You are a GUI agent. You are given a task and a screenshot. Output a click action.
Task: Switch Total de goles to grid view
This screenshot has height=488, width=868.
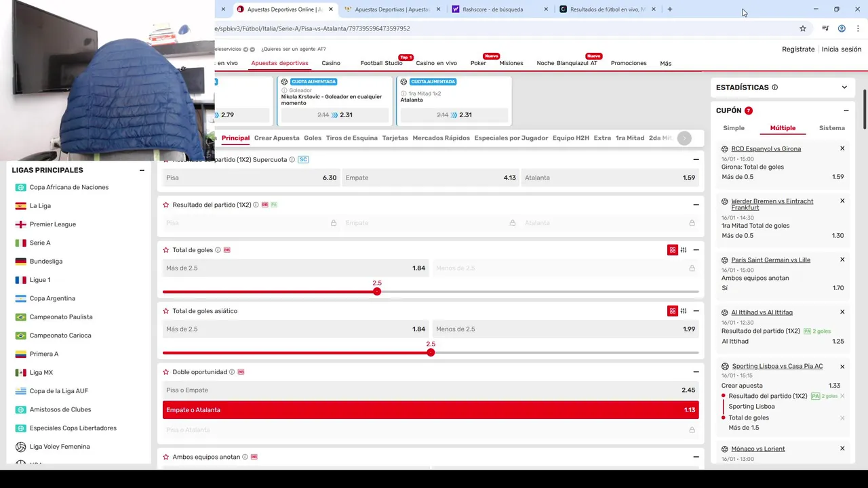click(673, 250)
